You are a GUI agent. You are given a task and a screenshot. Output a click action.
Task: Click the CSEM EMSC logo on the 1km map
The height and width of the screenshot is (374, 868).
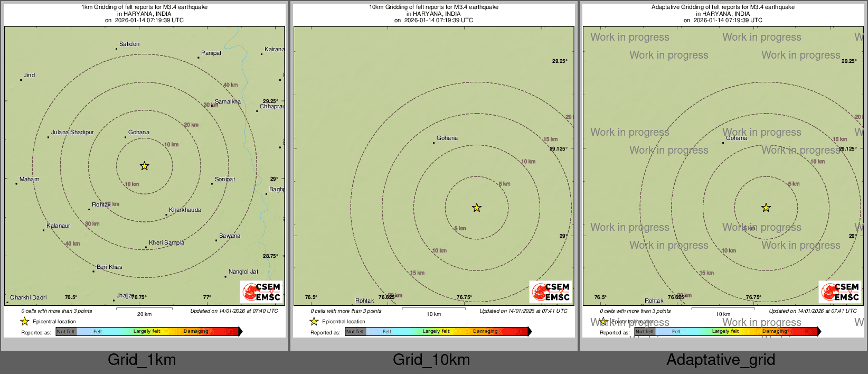pyautogui.click(x=262, y=292)
